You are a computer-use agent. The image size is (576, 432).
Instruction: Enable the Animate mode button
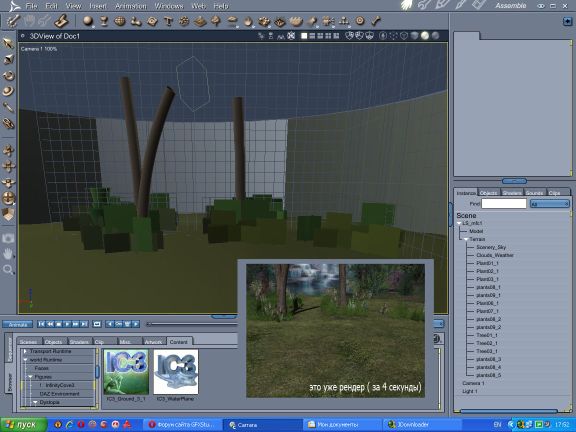(x=17, y=324)
